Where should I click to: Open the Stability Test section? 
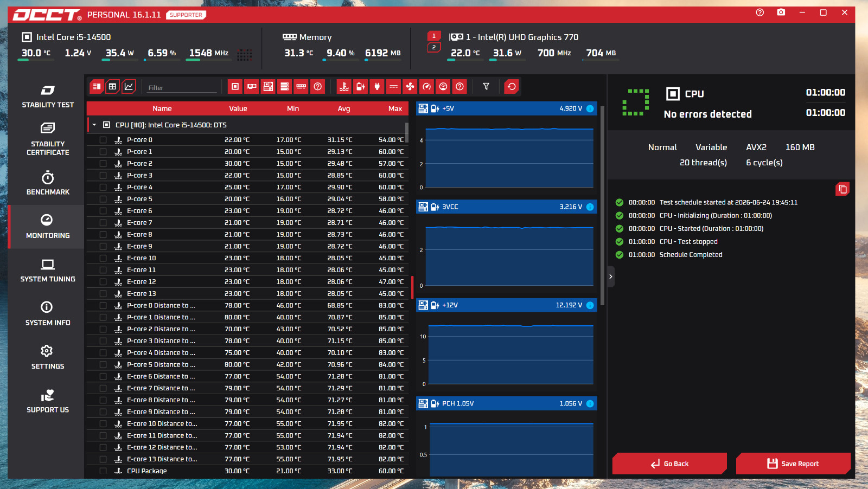tap(48, 96)
